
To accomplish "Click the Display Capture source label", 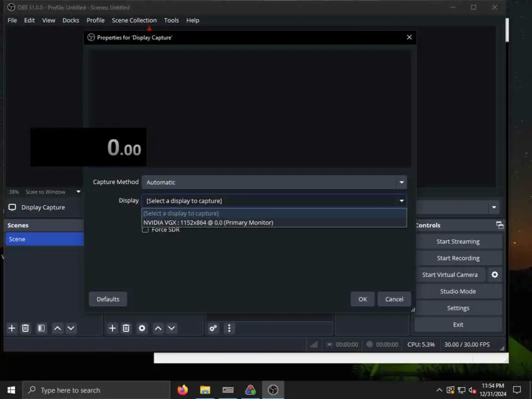I will [x=43, y=207].
